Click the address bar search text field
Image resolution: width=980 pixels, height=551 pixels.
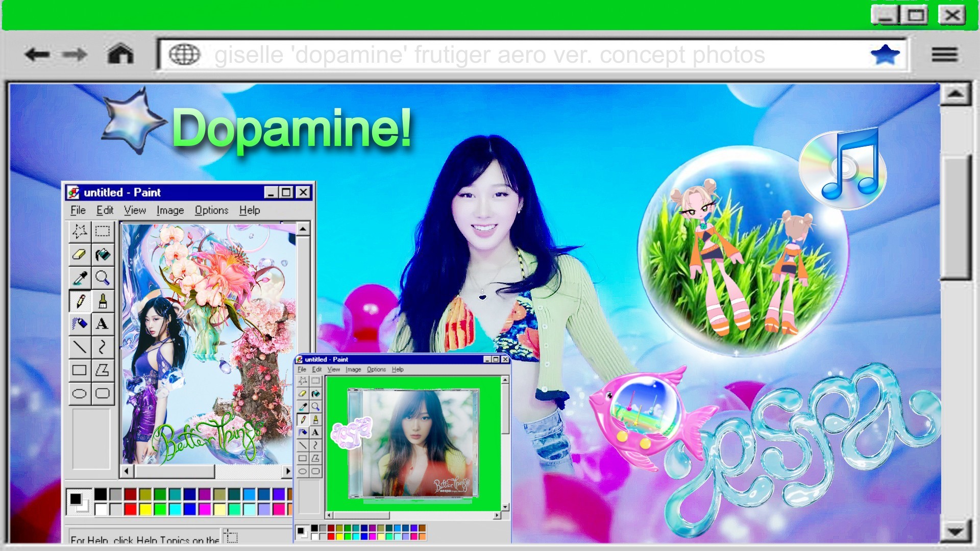click(x=489, y=55)
